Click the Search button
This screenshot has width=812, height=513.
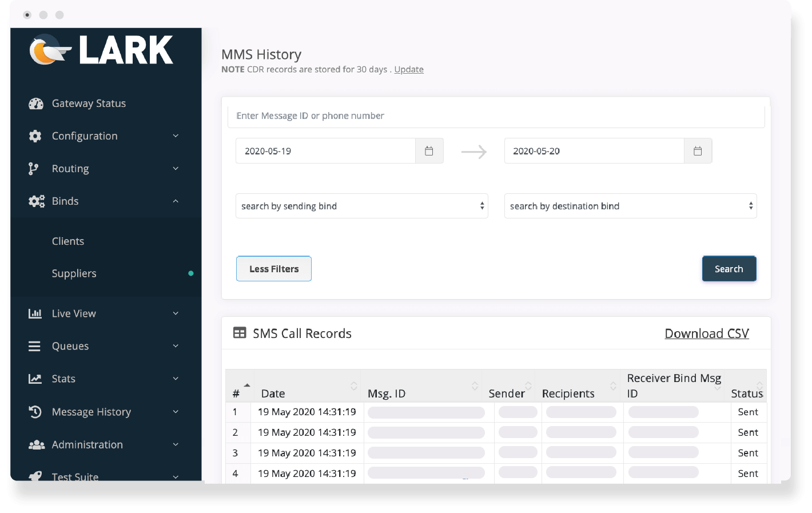click(x=729, y=269)
